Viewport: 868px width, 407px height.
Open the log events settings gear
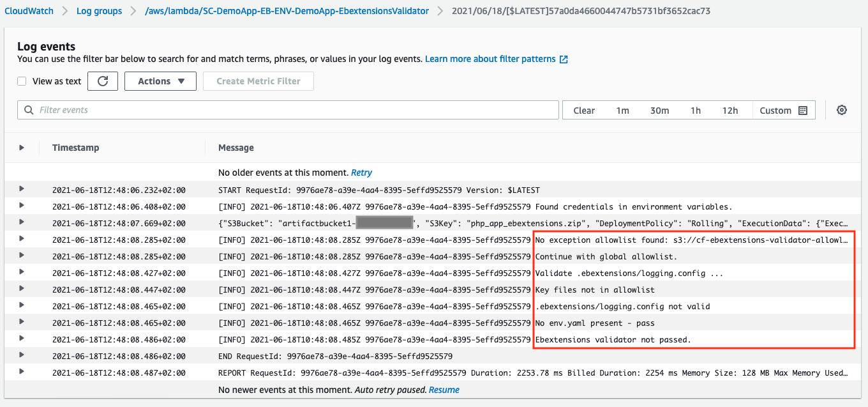(842, 110)
